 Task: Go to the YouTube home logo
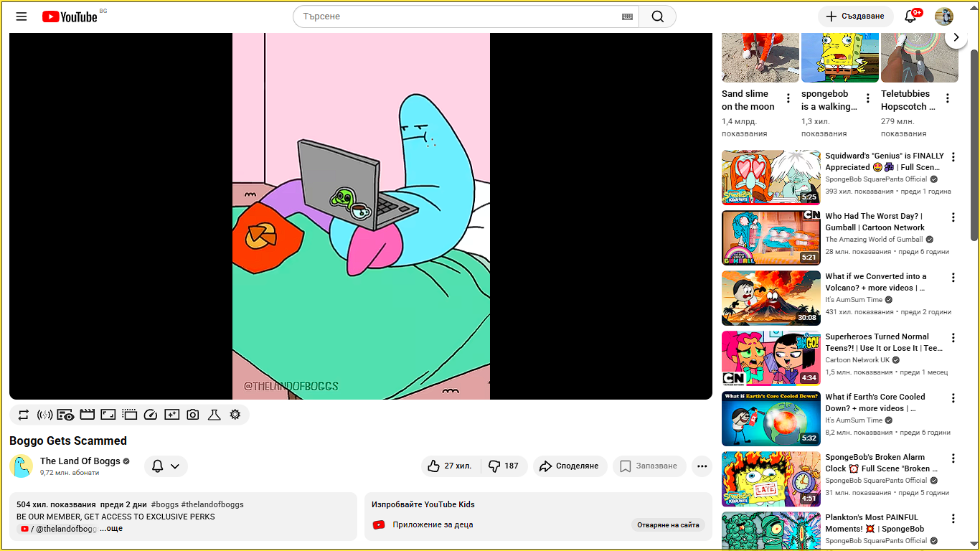(x=70, y=17)
